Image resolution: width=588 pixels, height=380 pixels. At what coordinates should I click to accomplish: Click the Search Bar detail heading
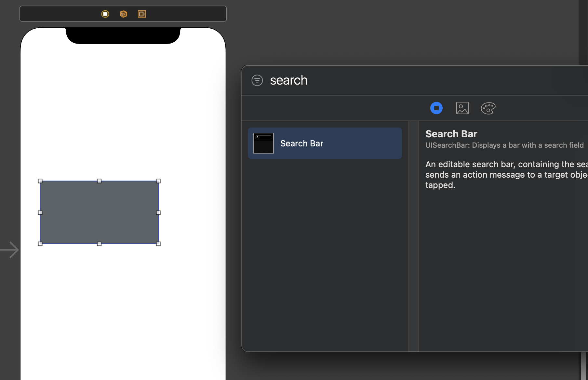451,134
